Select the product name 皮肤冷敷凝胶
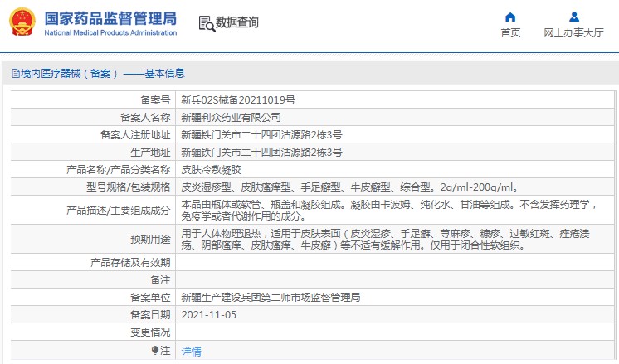The image size is (619, 364). click(x=212, y=170)
